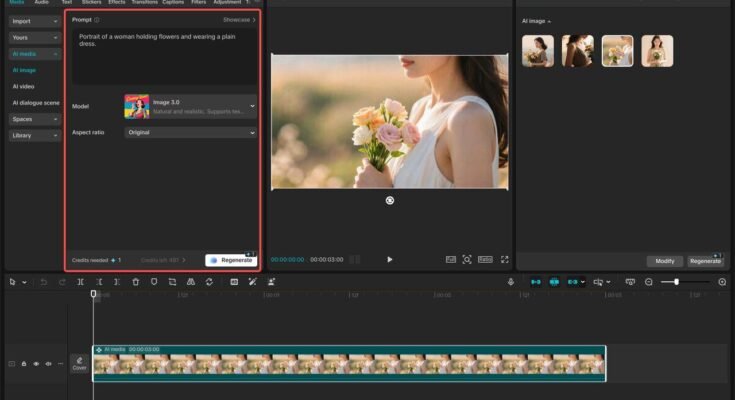The height and width of the screenshot is (400, 735).
Task: Expand the Import section in sidebar
Action: pos(34,21)
